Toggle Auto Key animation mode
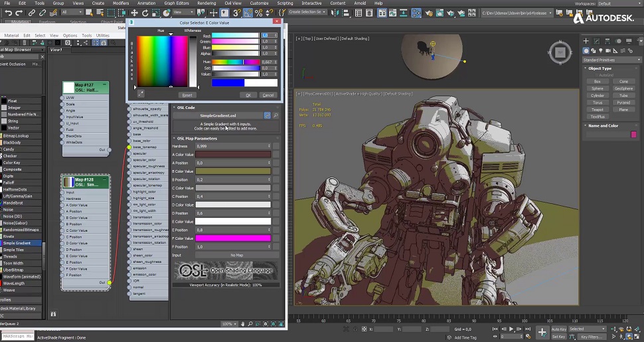The height and width of the screenshot is (342, 644). pyautogui.click(x=558, y=329)
